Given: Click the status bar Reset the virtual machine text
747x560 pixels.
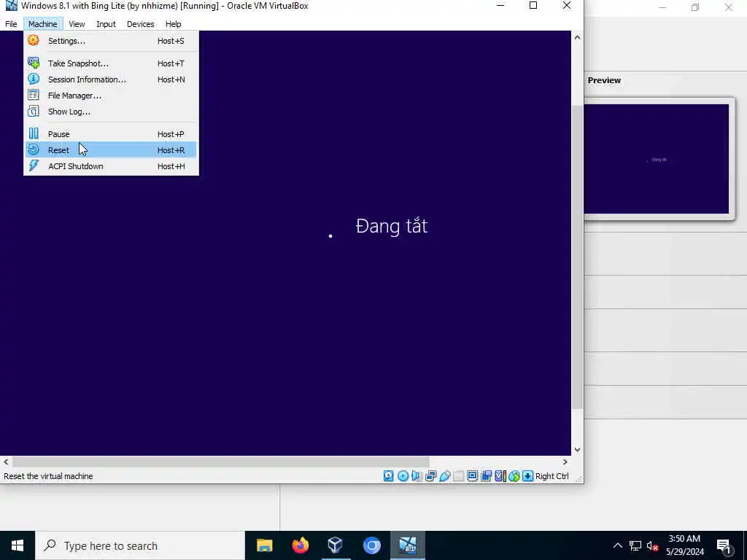Looking at the screenshot, I should click(48, 476).
